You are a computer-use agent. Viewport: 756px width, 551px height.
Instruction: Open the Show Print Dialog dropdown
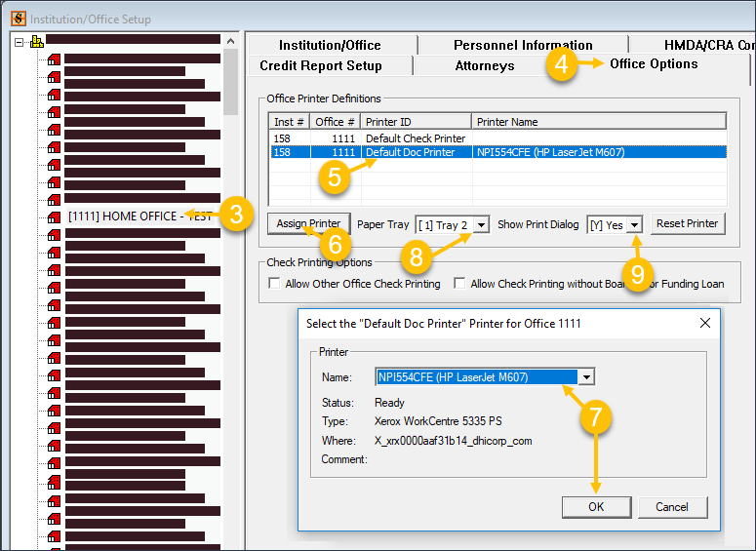[x=634, y=225]
